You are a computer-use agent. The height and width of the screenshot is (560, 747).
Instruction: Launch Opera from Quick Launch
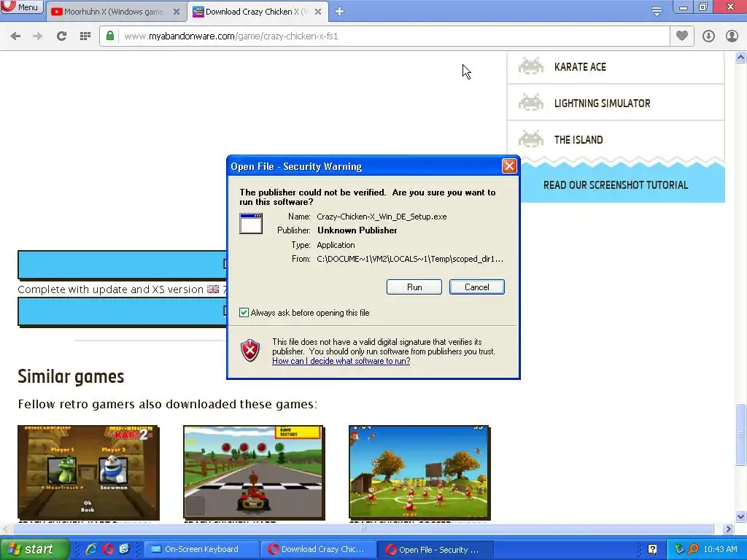(x=108, y=549)
